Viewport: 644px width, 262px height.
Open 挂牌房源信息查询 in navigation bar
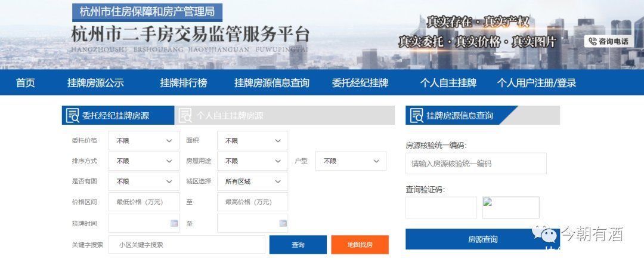tap(271, 83)
